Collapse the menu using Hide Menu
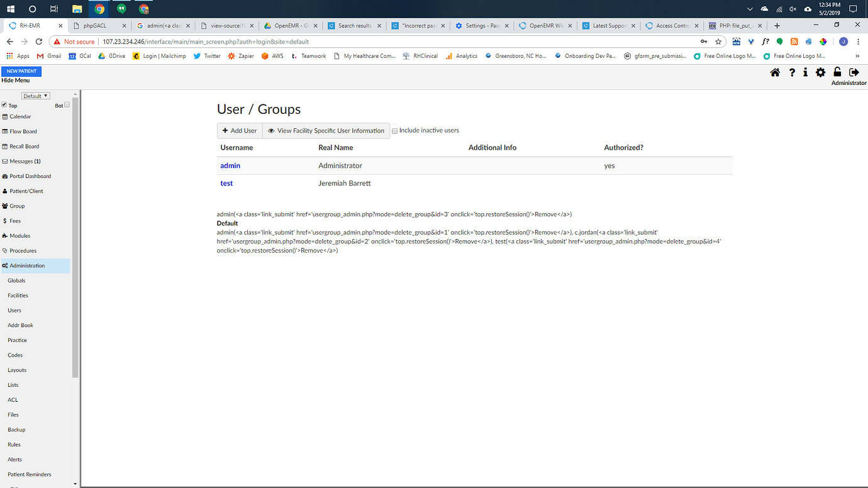 click(15, 80)
